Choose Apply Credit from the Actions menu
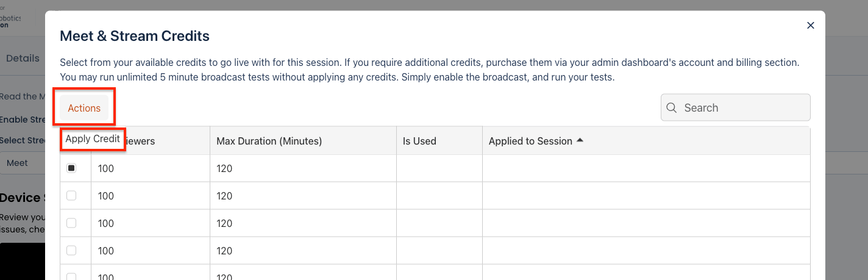The image size is (868, 280). [93, 139]
